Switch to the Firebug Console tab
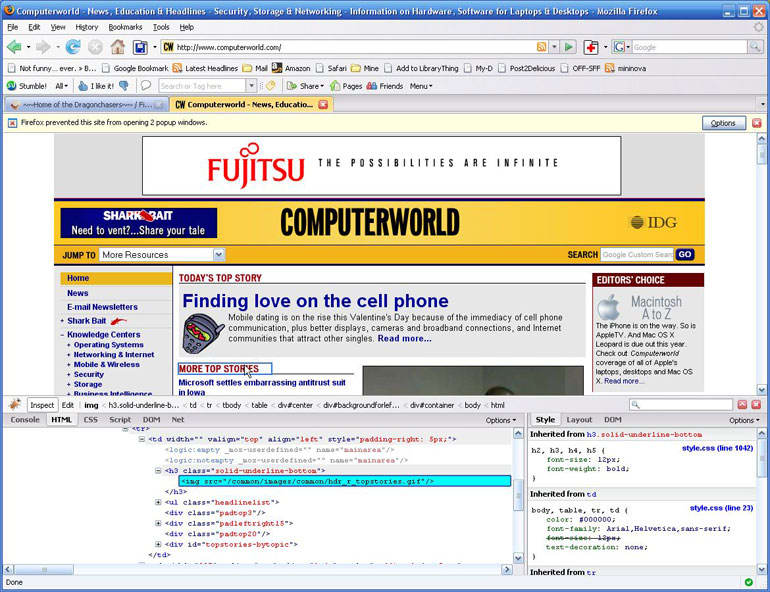The height and width of the screenshot is (592, 770). [25, 420]
